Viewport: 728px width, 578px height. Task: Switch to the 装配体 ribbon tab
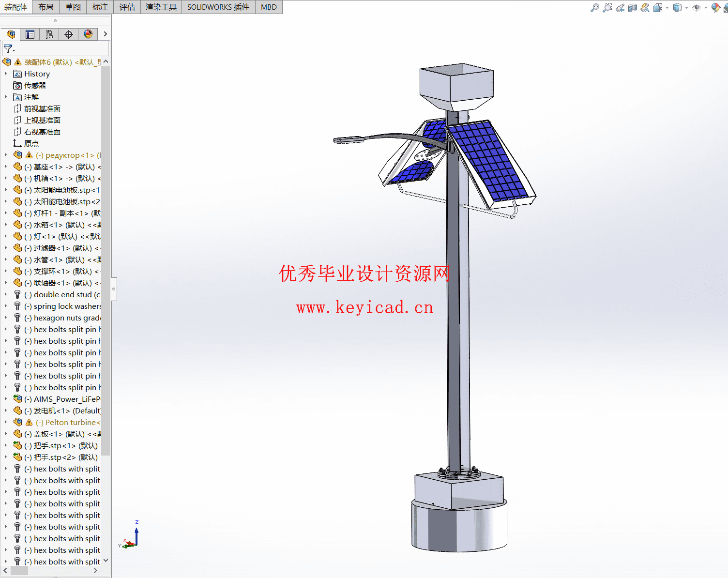[16, 7]
